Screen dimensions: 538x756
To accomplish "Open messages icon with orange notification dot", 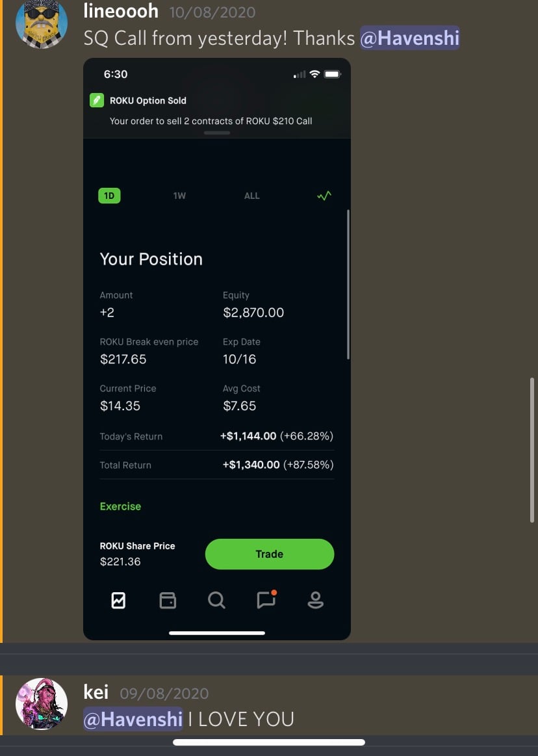I will pos(266,599).
